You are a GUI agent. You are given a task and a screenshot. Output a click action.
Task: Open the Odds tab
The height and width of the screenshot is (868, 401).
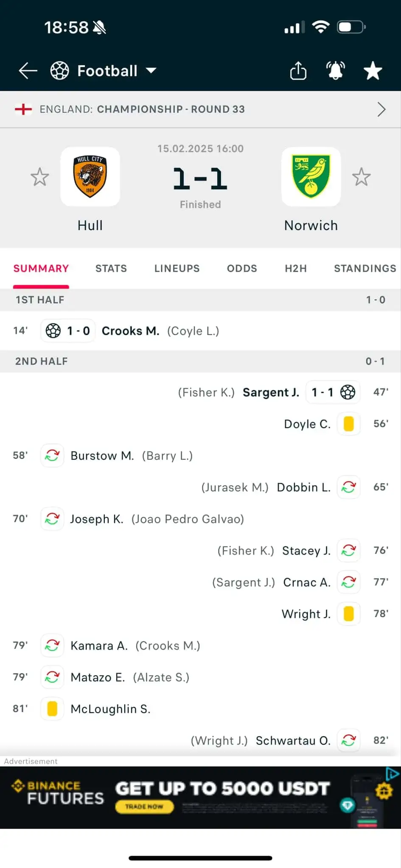242,269
